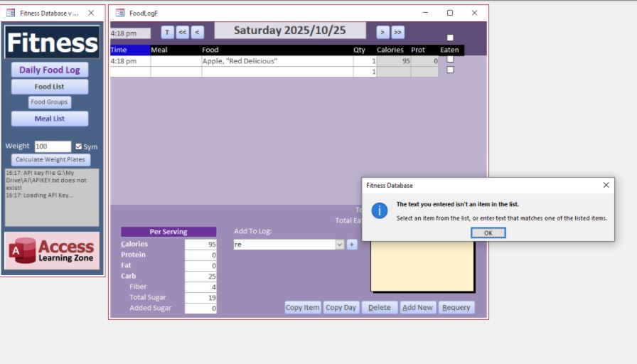Click the Meal cell in the apple row
Image resolution: width=637 pixels, height=364 pixels.
coord(176,61)
